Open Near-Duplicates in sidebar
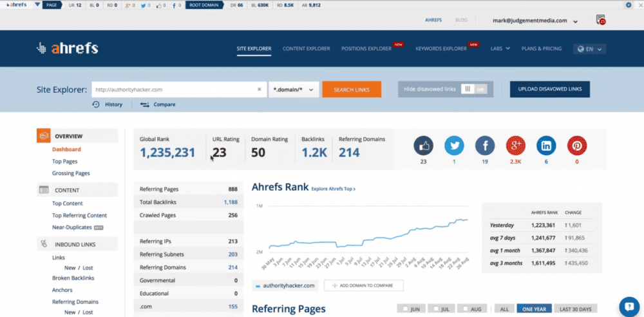 coord(72,227)
